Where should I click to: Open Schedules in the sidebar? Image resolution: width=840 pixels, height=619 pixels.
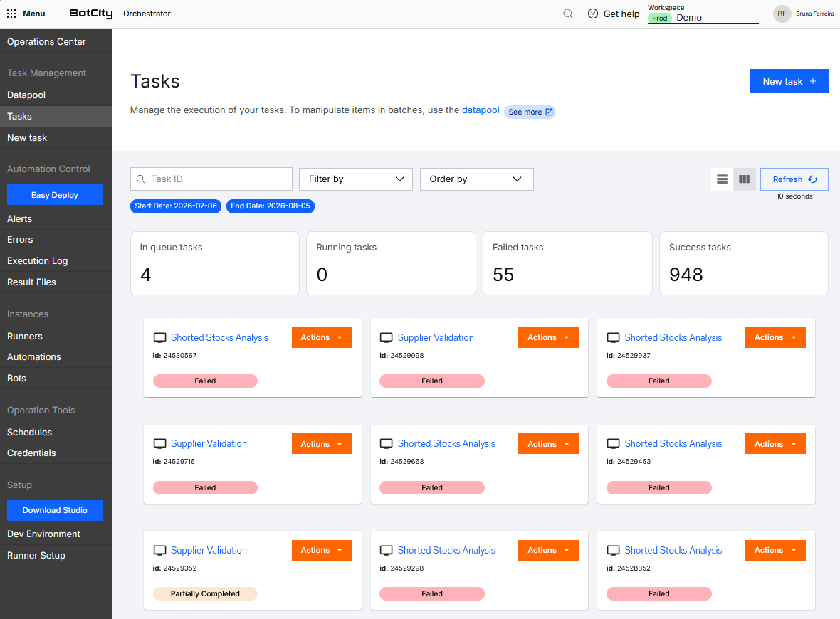tap(56, 432)
